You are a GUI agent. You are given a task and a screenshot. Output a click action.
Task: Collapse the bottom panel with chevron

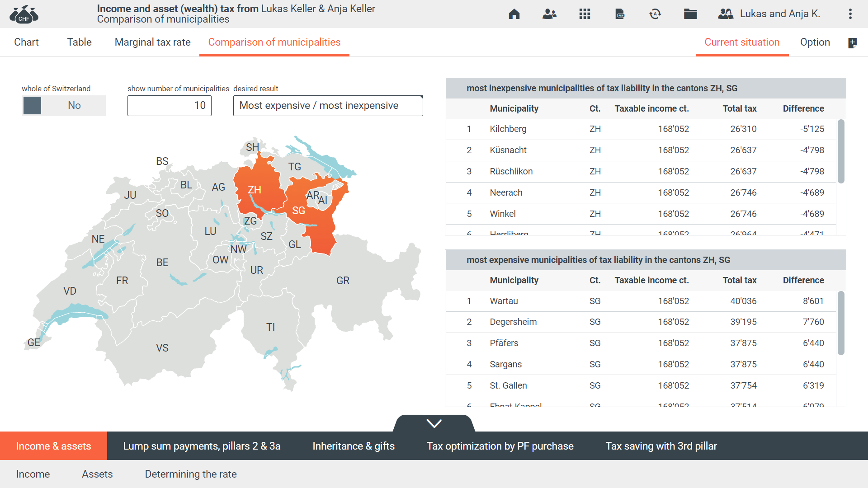pos(434,423)
